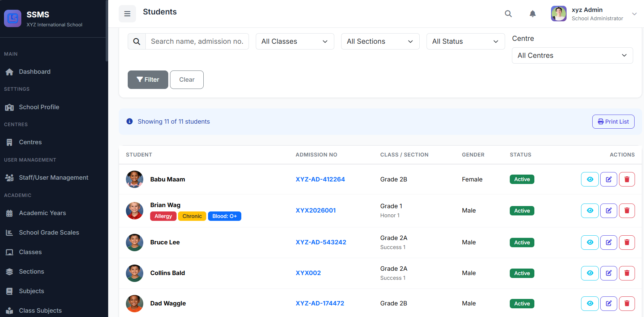The image size is (644, 317).
Task: Delete Dad Waggle's record
Action: point(627,304)
